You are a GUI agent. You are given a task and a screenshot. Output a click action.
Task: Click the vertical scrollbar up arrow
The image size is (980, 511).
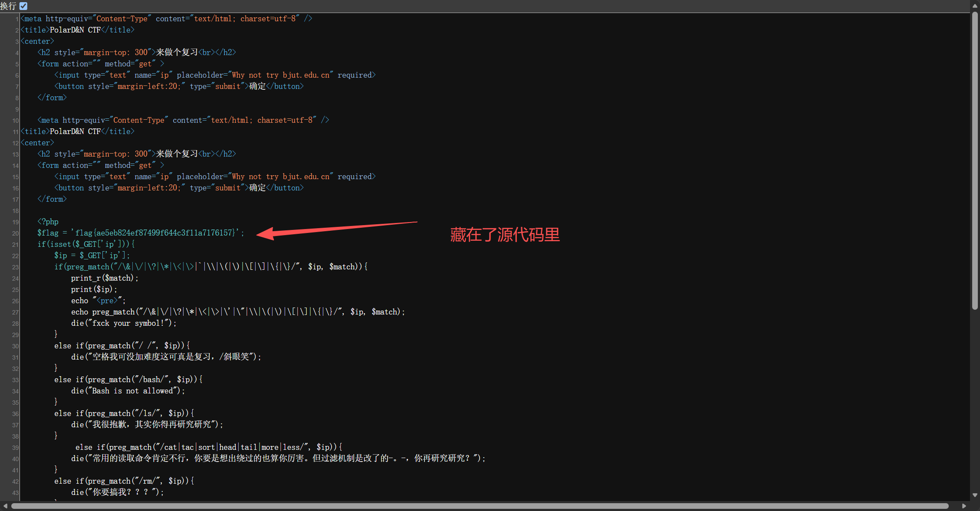[x=975, y=6]
